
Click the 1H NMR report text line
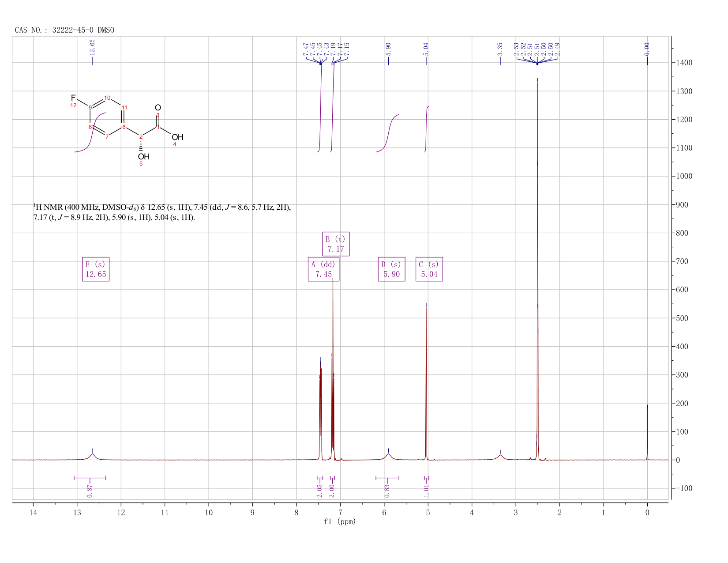tap(162, 212)
